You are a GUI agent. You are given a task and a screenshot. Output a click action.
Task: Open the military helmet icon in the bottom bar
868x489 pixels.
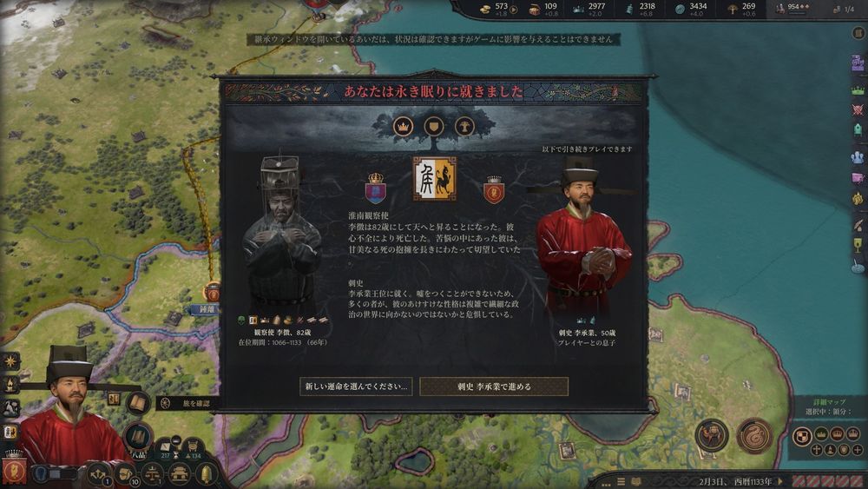[x=206, y=474]
